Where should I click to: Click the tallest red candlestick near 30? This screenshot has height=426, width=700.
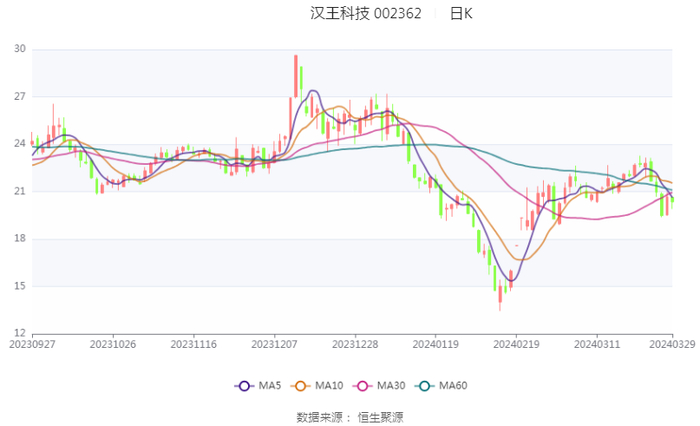[296, 76]
